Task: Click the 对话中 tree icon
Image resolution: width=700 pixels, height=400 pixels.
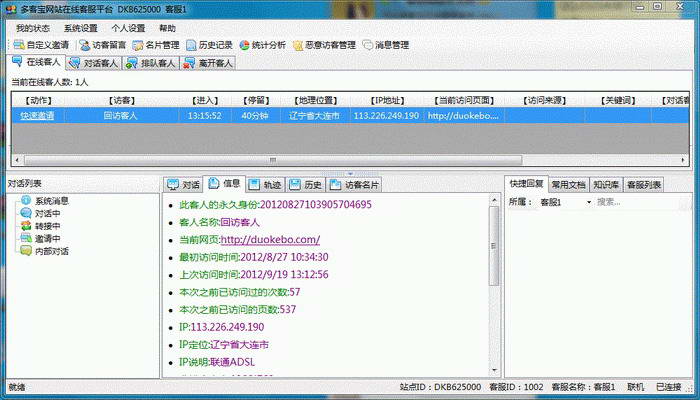Action: 26,213
